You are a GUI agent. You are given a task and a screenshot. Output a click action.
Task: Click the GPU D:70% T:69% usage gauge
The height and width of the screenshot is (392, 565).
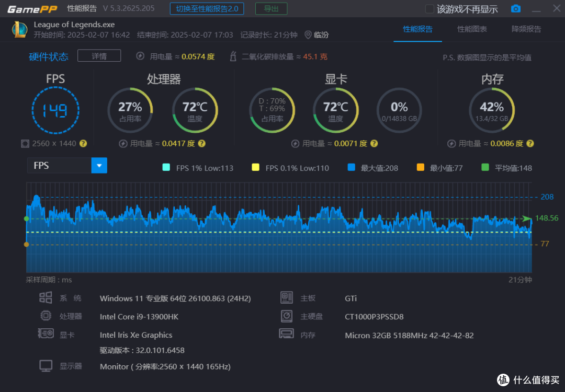pyautogui.click(x=272, y=110)
